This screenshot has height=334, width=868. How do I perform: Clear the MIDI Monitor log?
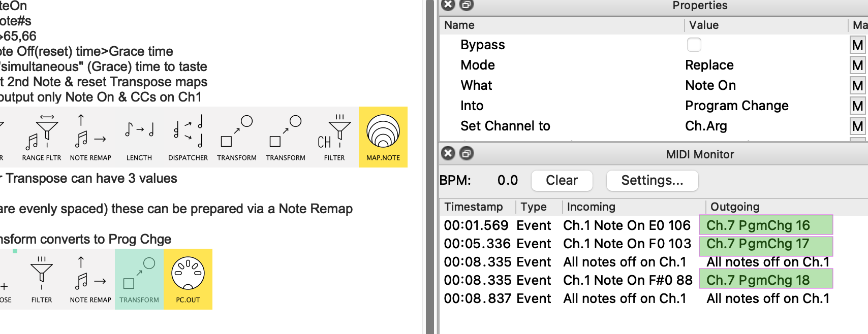tap(562, 180)
